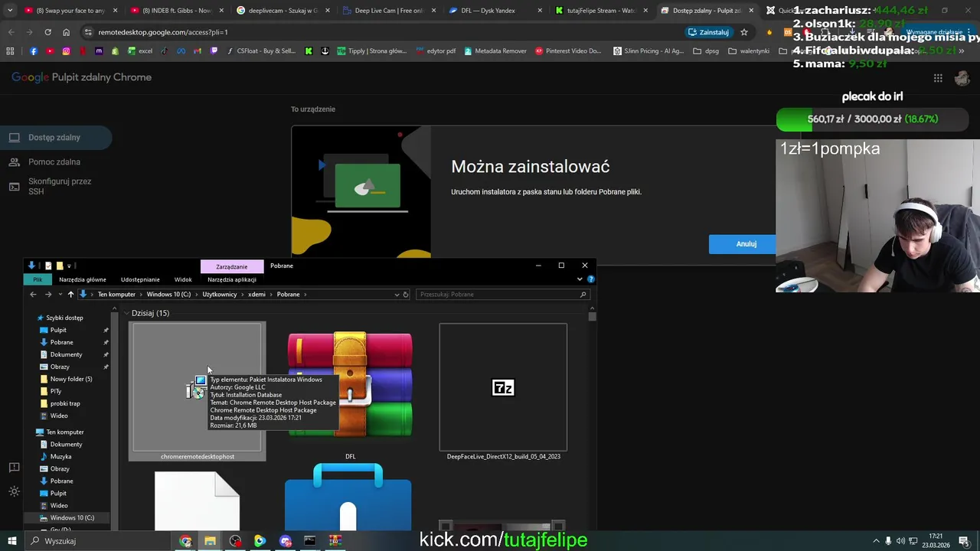This screenshot has width=980, height=551.
Task: Open Narzędzia aplikacji ribbon tab
Action: coord(232,279)
